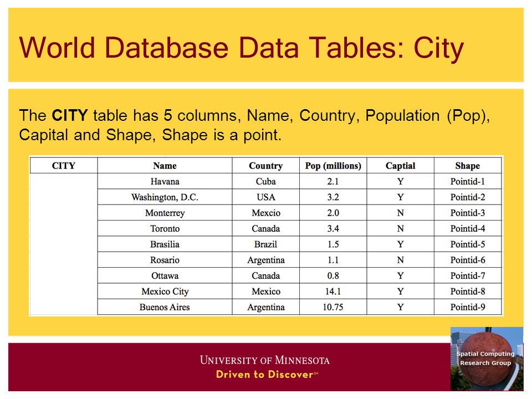
Task: Click the Monterrey name cell
Action: pyautogui.click(x=165, y=213)
